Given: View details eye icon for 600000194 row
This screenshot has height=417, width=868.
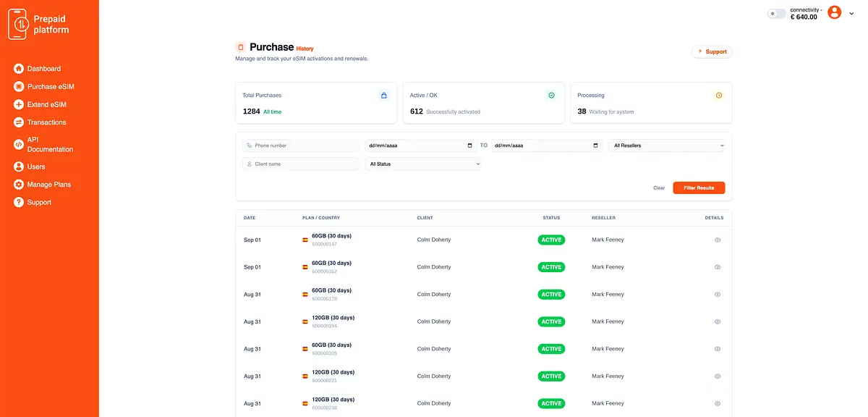Looking at the screenshot, I should (x=718, y=321).
